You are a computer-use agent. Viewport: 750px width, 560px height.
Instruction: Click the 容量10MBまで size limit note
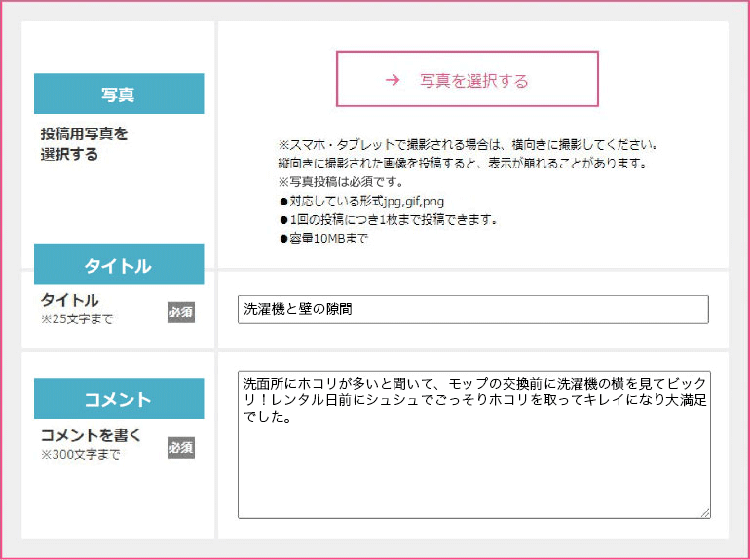323,239
